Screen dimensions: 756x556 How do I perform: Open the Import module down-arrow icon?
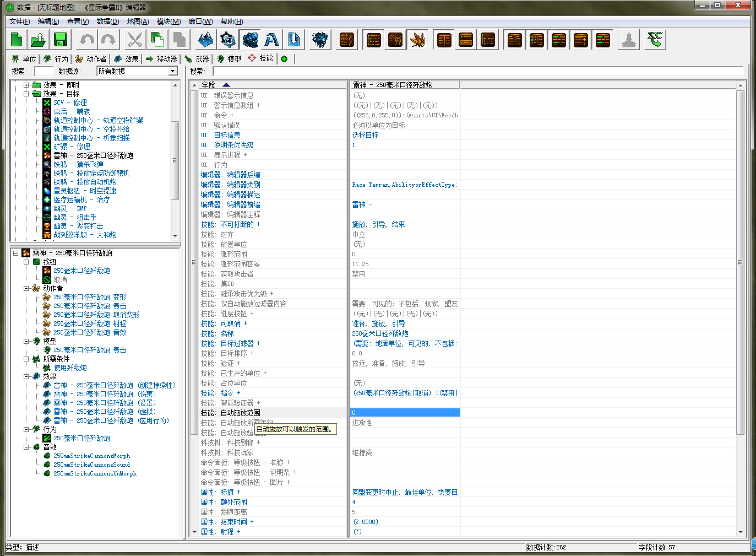pyautogui.click(x=294, y=40)
